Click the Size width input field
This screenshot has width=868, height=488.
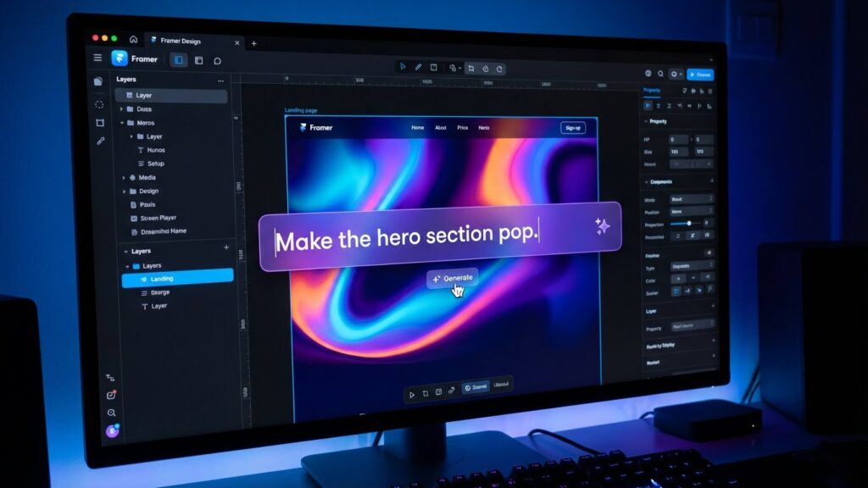pyautogui.click(x=678, y=152)
